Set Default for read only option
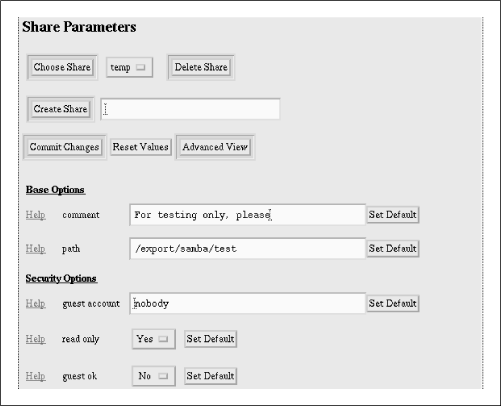 (x=210, y=339)
